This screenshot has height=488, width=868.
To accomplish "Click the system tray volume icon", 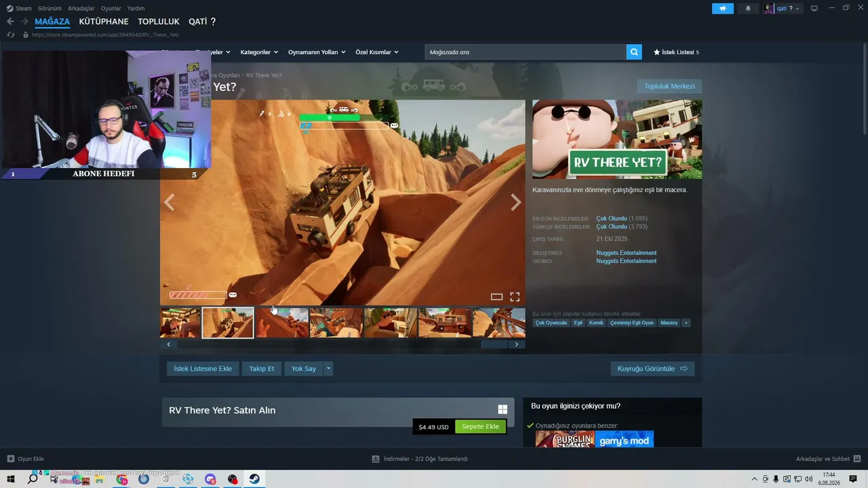I will [x=808, y=479].
